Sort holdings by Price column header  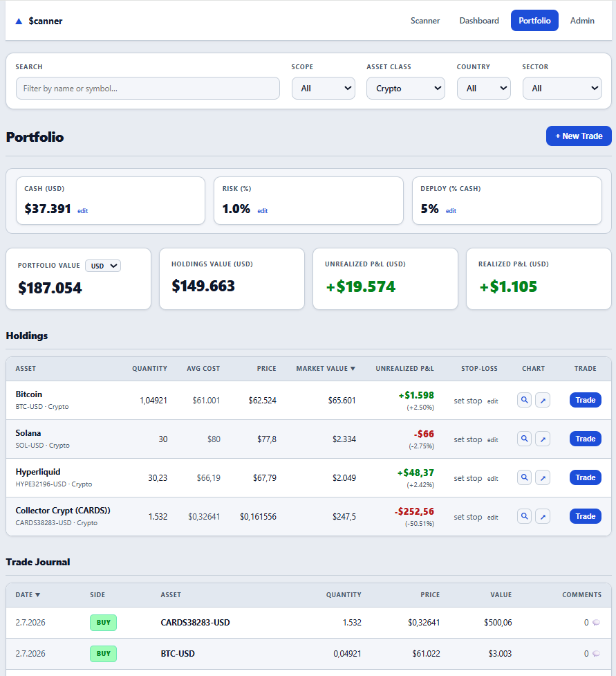(267, 369)
